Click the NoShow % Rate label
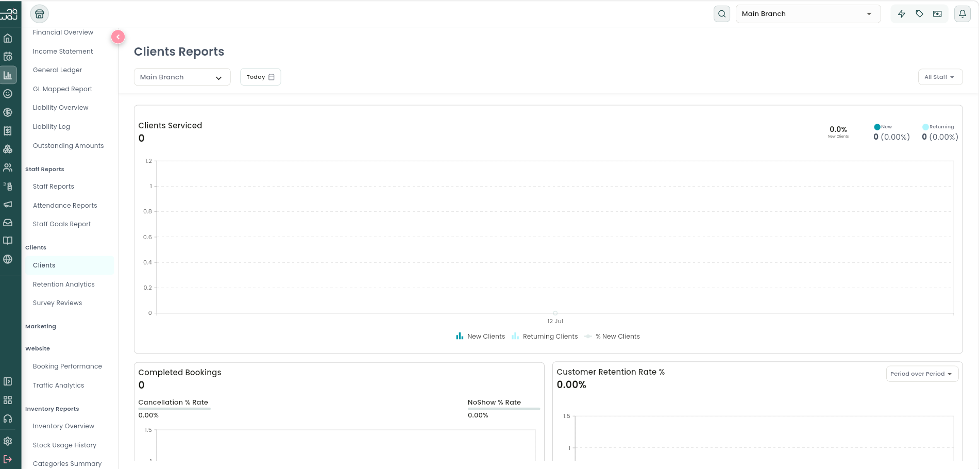 click(x=494, y=403)
